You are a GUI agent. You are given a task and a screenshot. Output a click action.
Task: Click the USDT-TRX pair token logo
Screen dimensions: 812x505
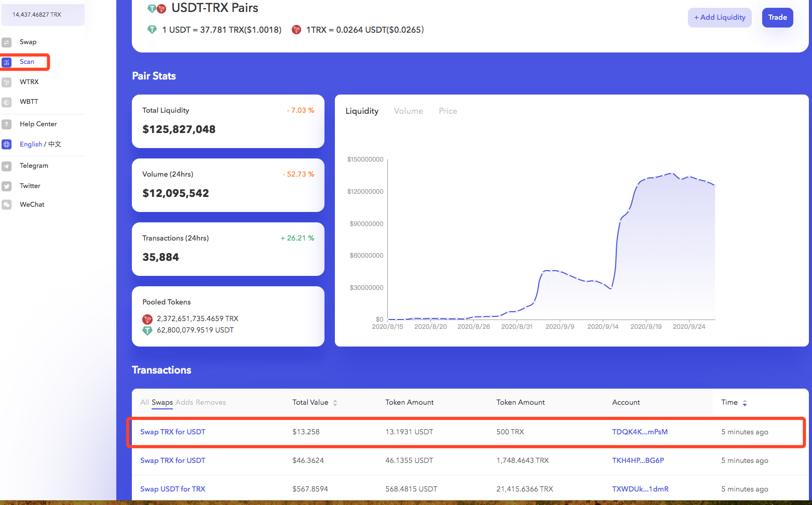tap(157, 8)
